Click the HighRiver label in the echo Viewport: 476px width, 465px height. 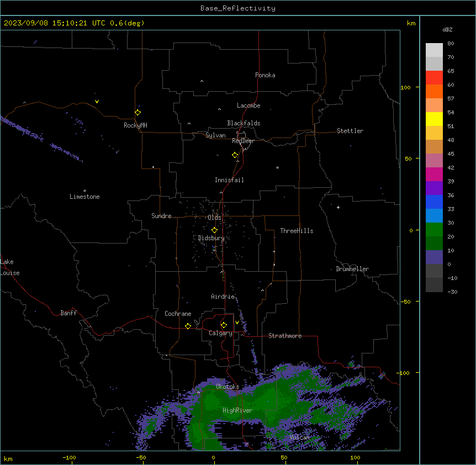point(237,410)
